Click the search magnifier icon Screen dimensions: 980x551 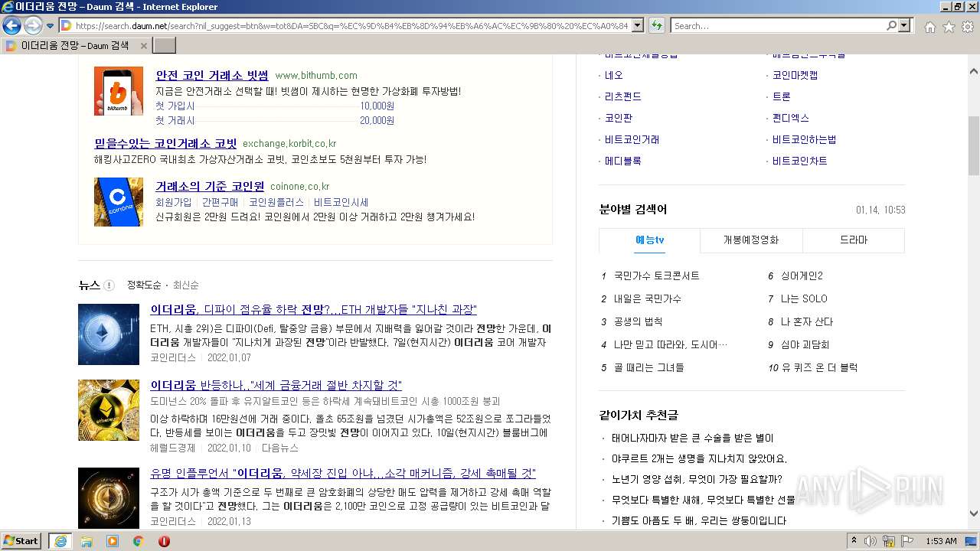tap(891, 25)
